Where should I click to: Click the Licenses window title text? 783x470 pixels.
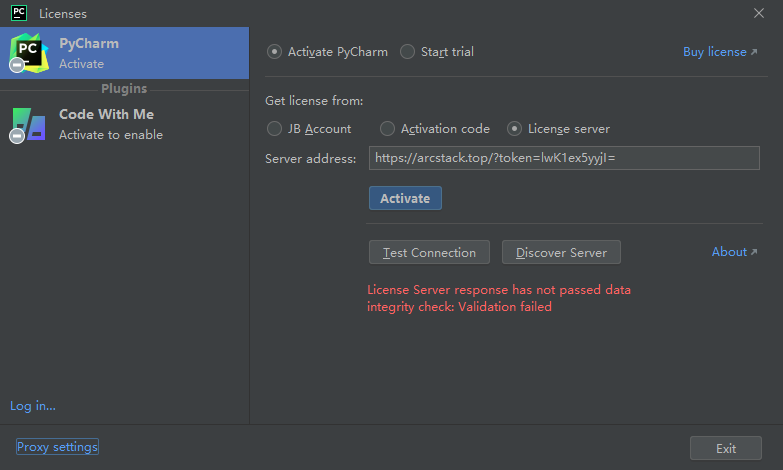tap(63, 14)
